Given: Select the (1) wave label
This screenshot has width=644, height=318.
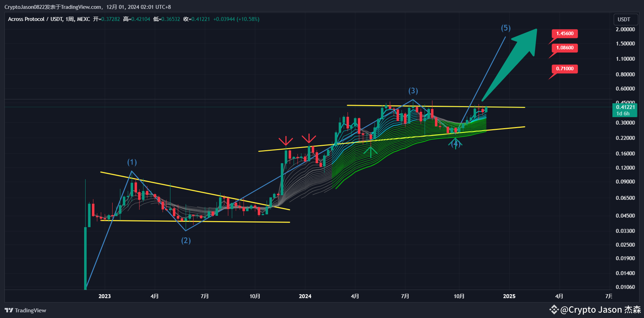Looking at the screenshot, I should (132, 162).
